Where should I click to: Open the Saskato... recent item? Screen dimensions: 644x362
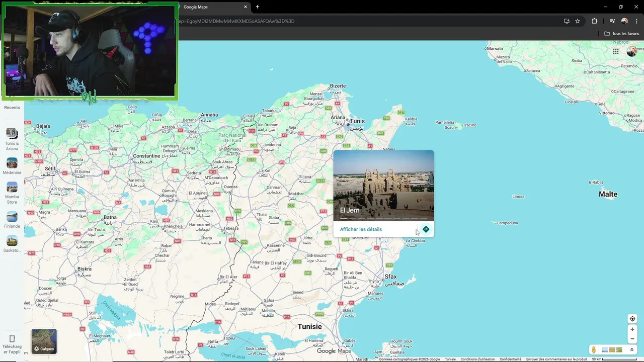point(12,244)
